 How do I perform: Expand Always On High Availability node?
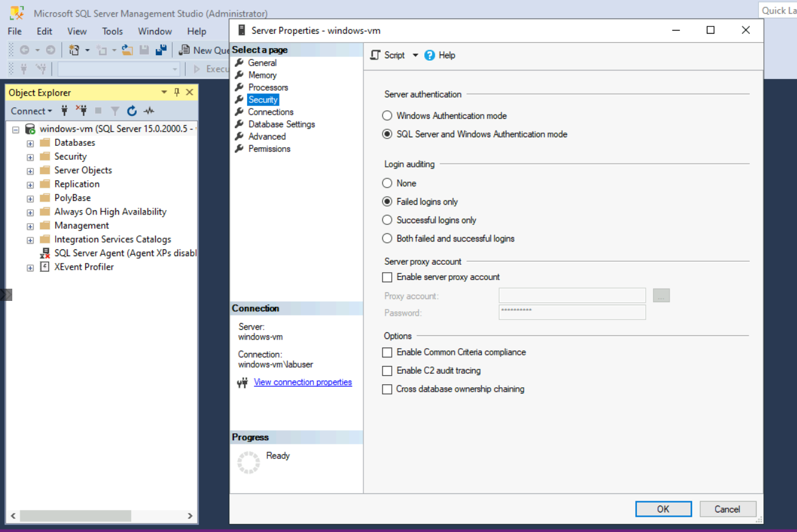click(30, 212)
